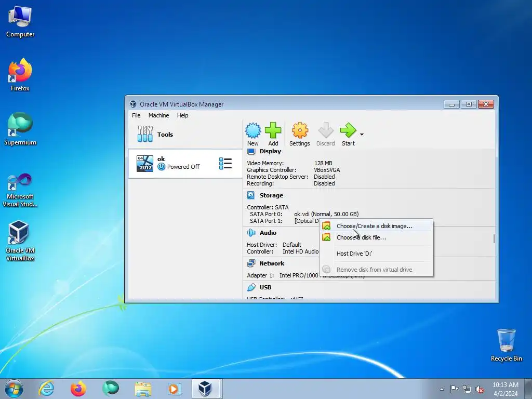
Task: Click the Remove disk menu item icon
Action: pyautogui.click(x=326, y=270)
